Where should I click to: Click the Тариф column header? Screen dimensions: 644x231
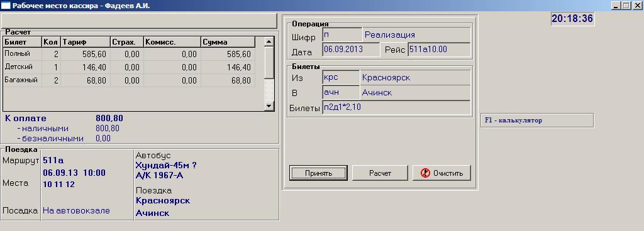[86, 42]
